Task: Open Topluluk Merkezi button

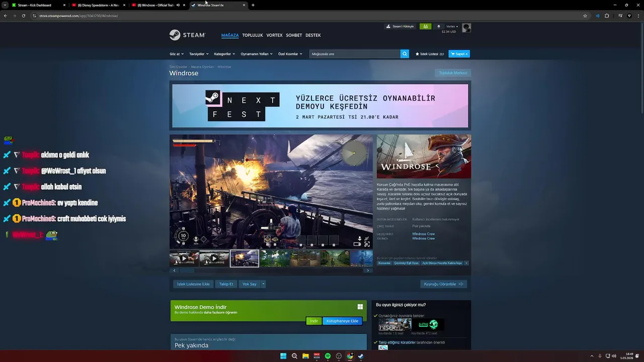Action: click(453, 73)
